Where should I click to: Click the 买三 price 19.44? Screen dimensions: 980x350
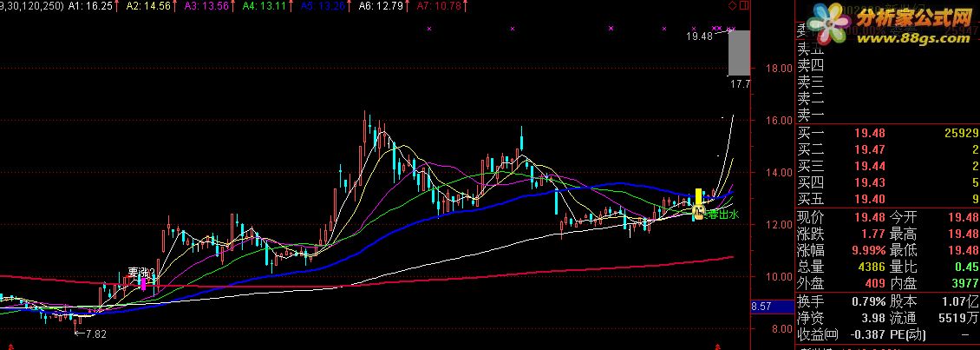point(870,166)
